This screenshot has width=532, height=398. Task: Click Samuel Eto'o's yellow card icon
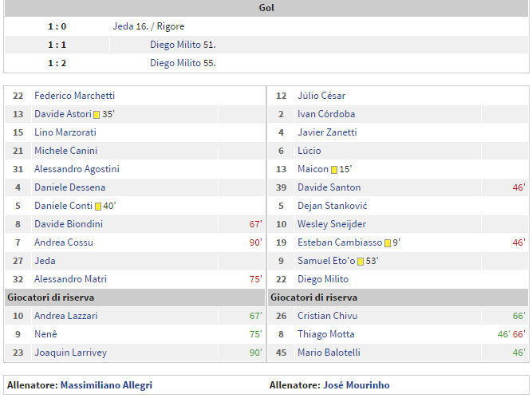[361, 261]
